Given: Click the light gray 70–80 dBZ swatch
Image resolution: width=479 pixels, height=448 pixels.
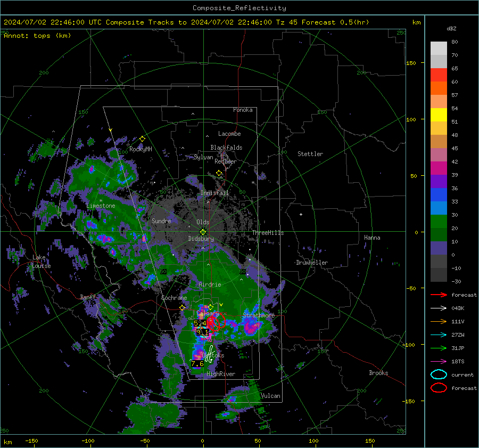Looking at the screenshot, I should coord(439,48).
